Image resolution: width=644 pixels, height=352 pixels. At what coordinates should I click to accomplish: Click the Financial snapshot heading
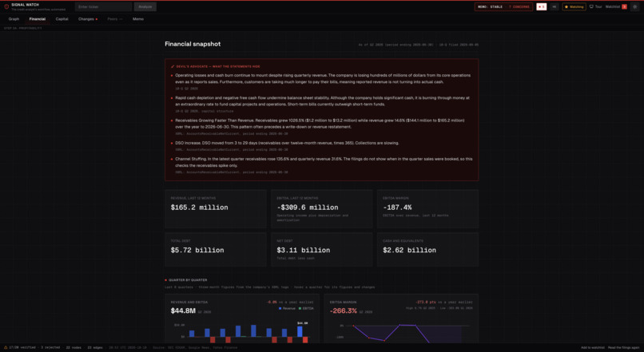point(193,44)
